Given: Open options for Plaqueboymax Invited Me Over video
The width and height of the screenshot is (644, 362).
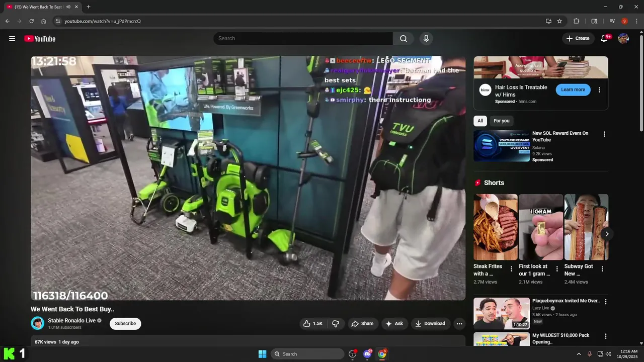Looking at the screenshot, I should click(606, 302).
